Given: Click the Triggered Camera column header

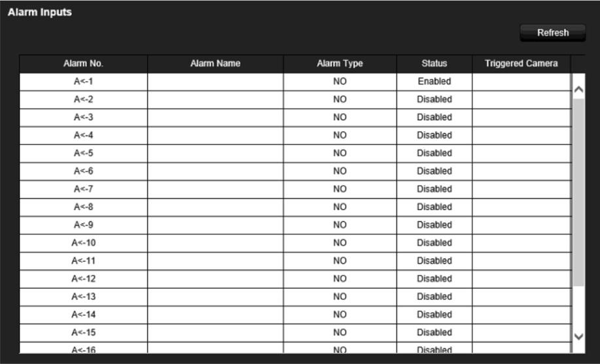Looking at the screenshot, I should click(521, 63).
